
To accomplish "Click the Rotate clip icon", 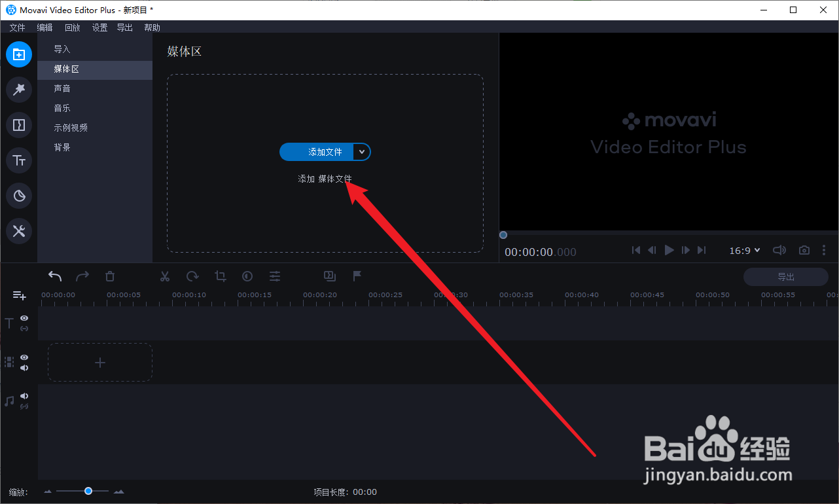I will point(192,276).
